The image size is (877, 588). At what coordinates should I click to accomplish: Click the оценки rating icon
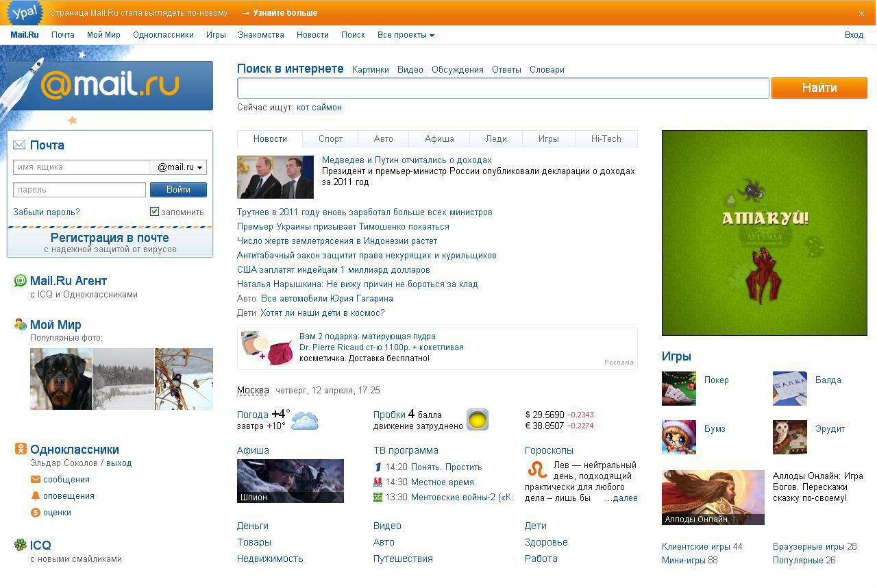pyautogui.click(x=36, y=513)
